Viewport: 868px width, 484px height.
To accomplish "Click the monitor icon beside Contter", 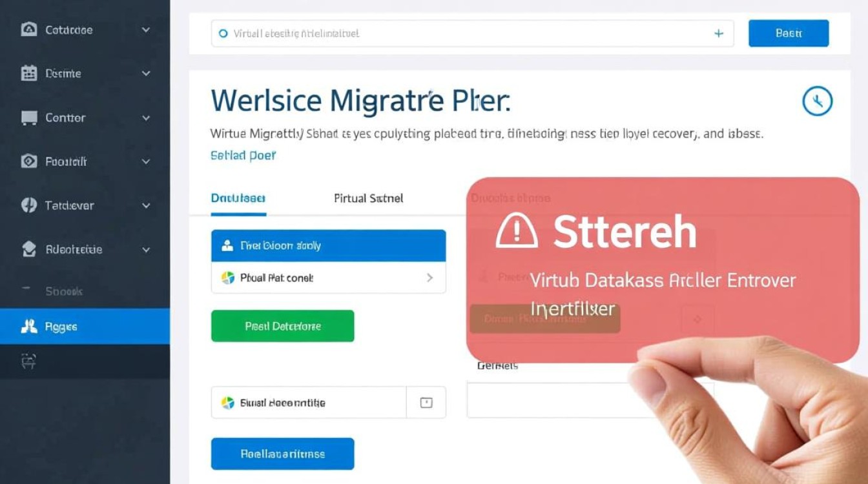I will click(x=29, y=117).
